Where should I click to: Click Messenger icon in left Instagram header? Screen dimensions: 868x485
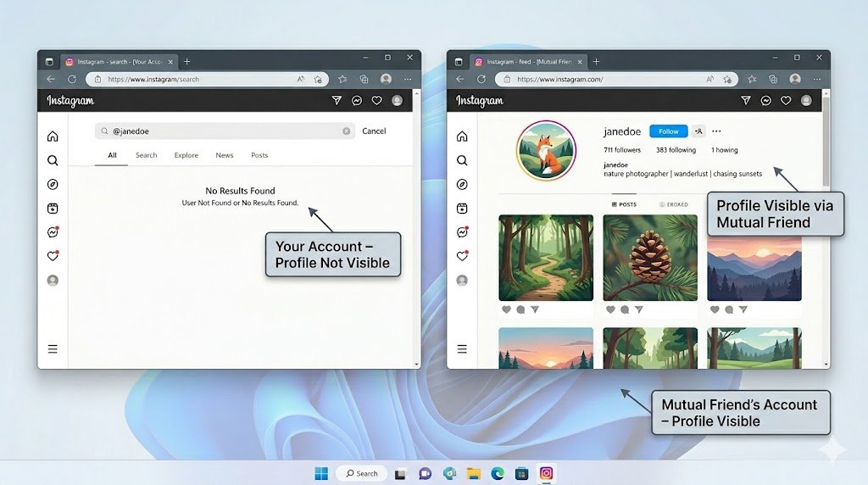(x=357, y=100)
